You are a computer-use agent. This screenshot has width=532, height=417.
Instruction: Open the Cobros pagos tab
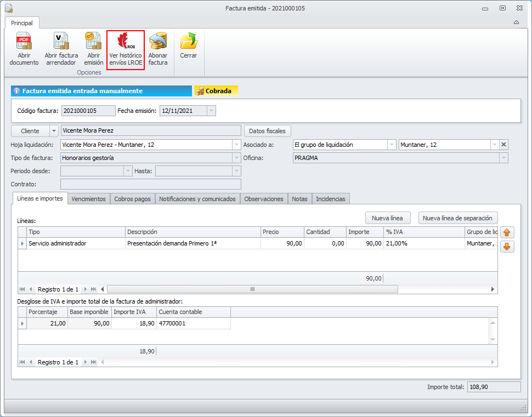[x=132, y=199]
